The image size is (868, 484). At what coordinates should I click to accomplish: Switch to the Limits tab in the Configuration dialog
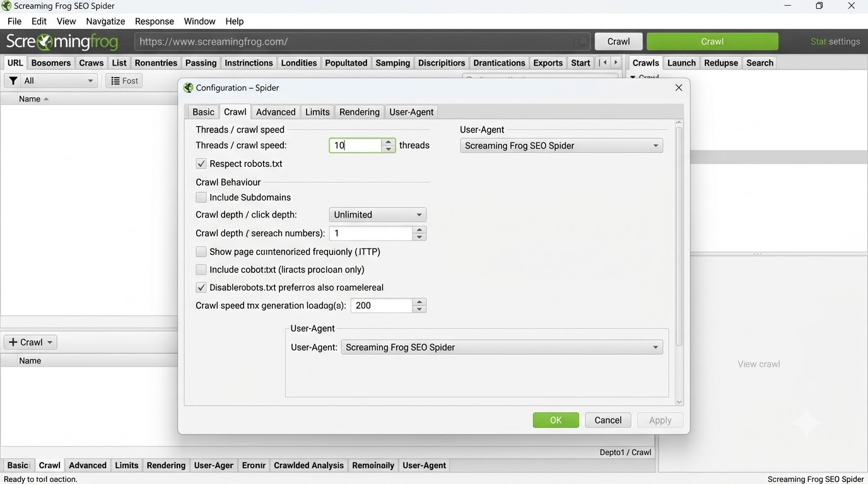click(x=317, y=112)
